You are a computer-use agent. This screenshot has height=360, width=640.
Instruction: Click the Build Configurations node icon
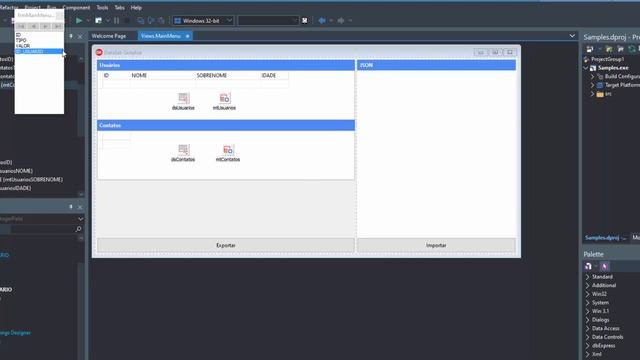click(600, 76)
